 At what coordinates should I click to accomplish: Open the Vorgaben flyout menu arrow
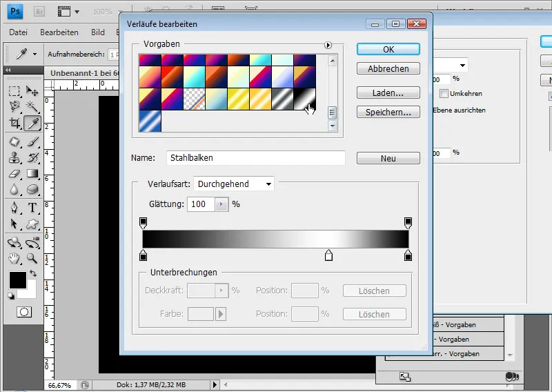coord(328,45)
